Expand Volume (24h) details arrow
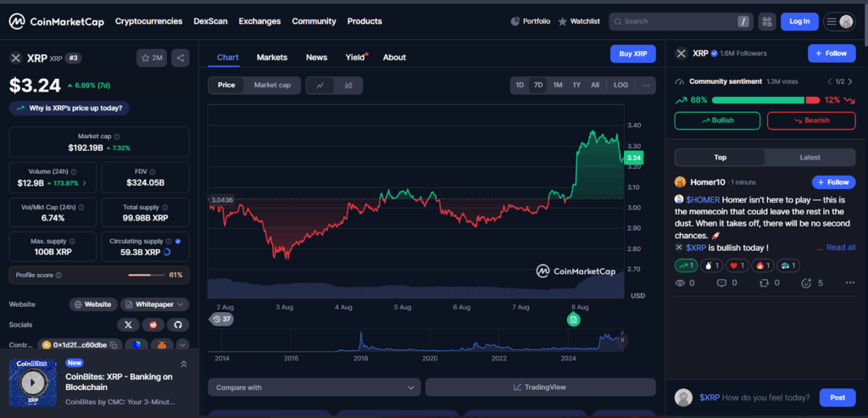868x418 pixels. coord(84,182)
